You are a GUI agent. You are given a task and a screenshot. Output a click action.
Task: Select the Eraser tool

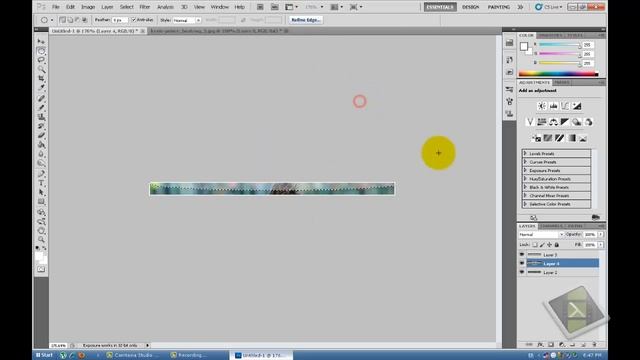click(x=41, y=136)
